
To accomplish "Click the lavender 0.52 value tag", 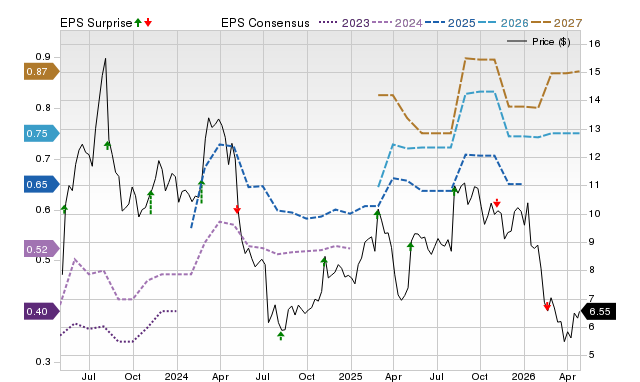I will [x=41, y=249].
